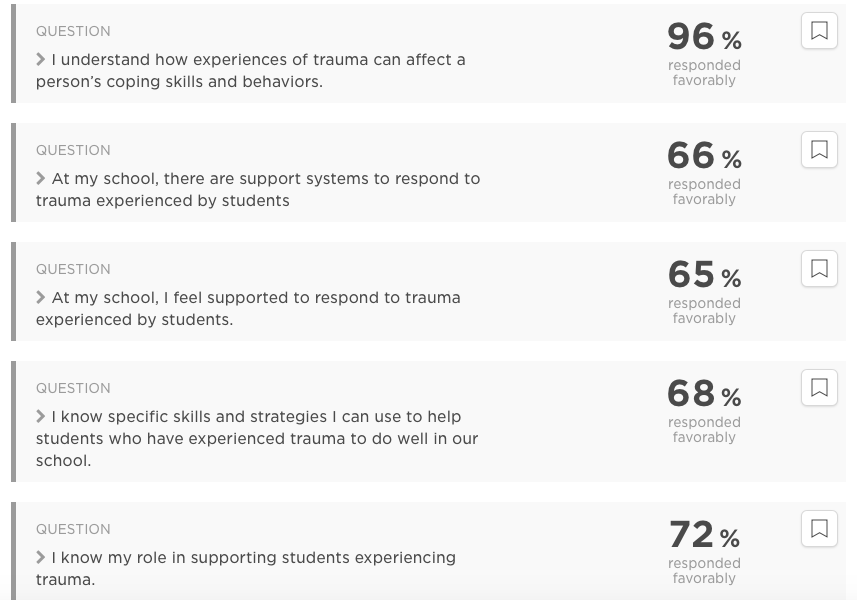Select the 65% responded favorably score
Viewport: 857px width, 600px height.
[704, 291]
